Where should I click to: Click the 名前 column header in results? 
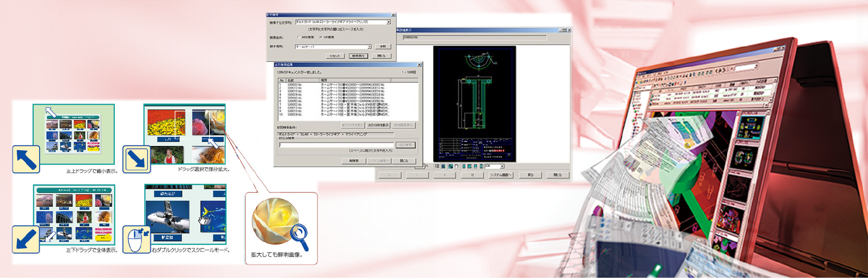point(302,80)
